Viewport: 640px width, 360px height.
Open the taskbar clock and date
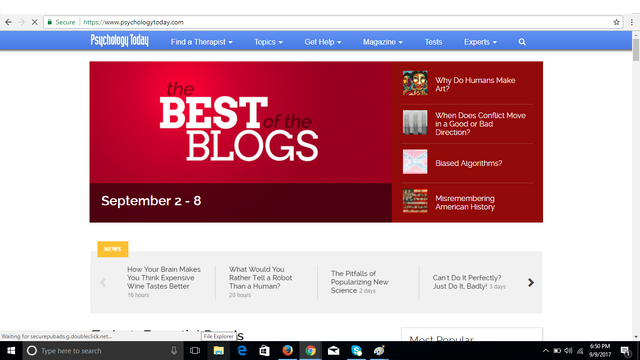pyautogui.click(x=600, y=351)
